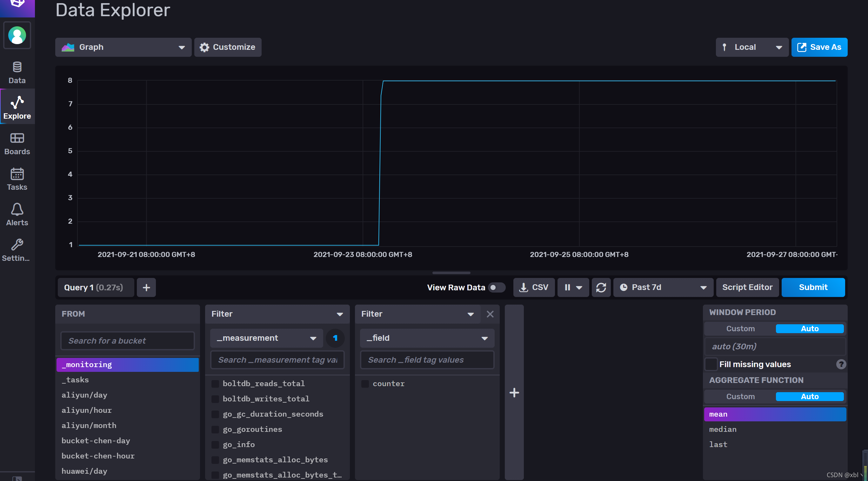Open second Filter card mode dropdown

click(x=417, y=314)
